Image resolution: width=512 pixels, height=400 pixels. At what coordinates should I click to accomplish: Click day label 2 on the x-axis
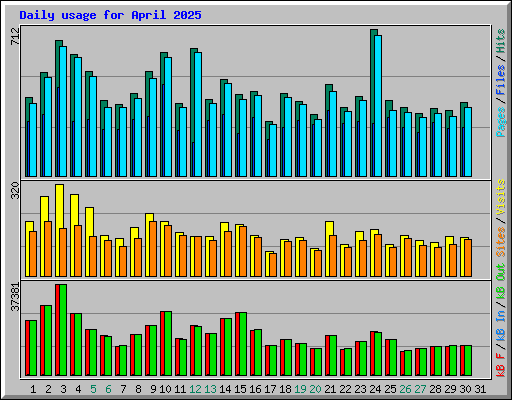click(x=48, y=389)
